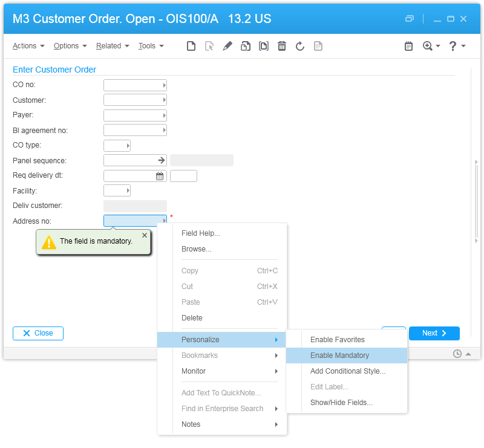484x448 pixels.
Task: Click the clock icon in status bar
Action: 457,353
